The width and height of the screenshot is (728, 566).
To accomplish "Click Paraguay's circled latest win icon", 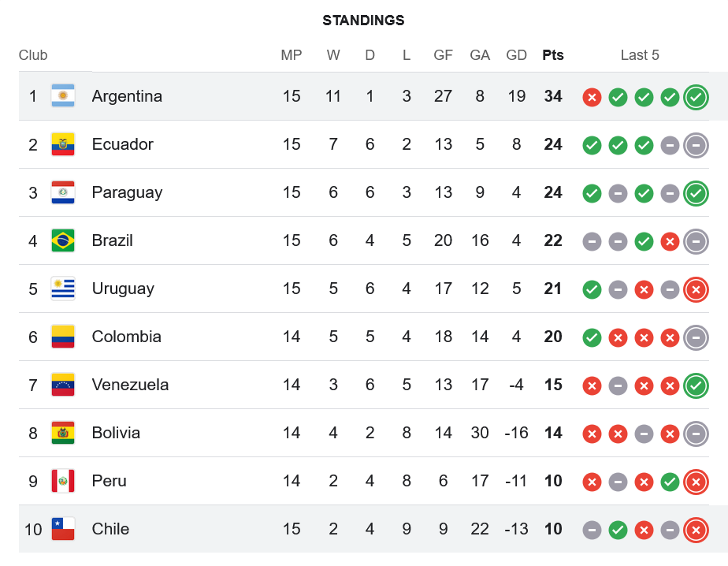I will pyautogui.click(x=695, y=193).
